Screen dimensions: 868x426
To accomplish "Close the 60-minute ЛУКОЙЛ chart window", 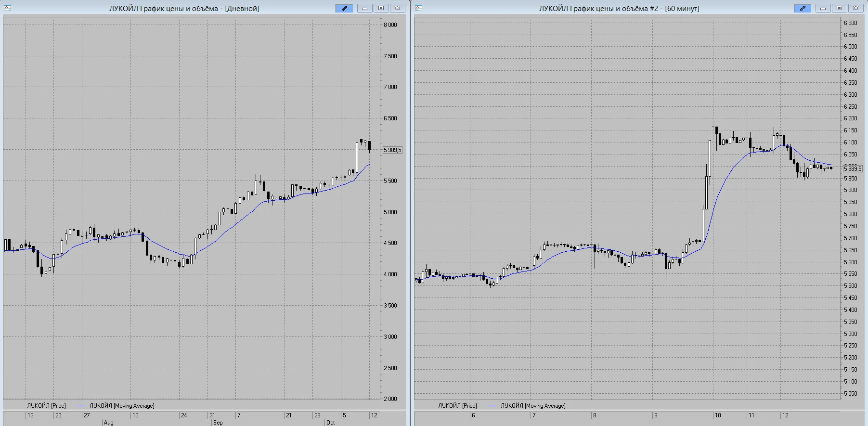I will point(855,8).
